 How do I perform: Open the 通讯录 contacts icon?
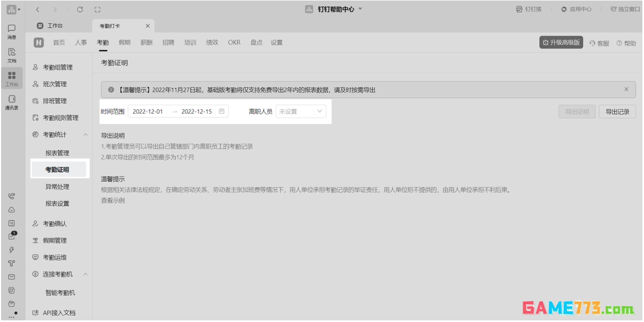pyautogui.click(x=11, y=101)
